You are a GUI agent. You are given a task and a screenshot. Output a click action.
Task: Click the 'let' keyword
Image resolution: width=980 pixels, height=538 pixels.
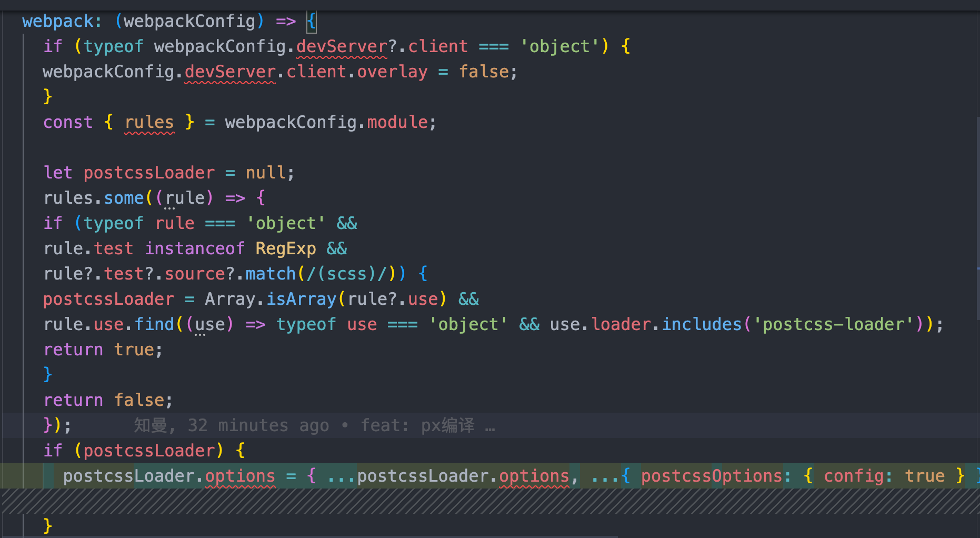pos(58,173)
